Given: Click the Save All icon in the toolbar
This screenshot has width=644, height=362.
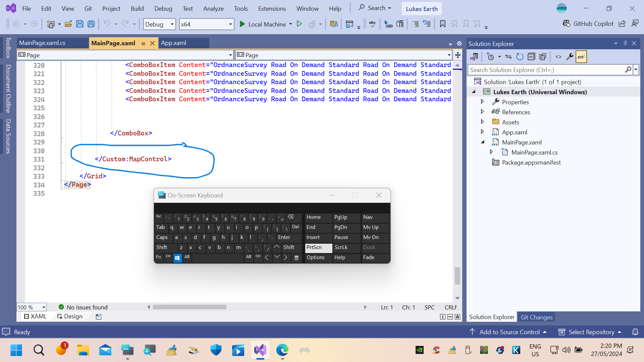Looking at the screenshot, I should pos(91,24).
